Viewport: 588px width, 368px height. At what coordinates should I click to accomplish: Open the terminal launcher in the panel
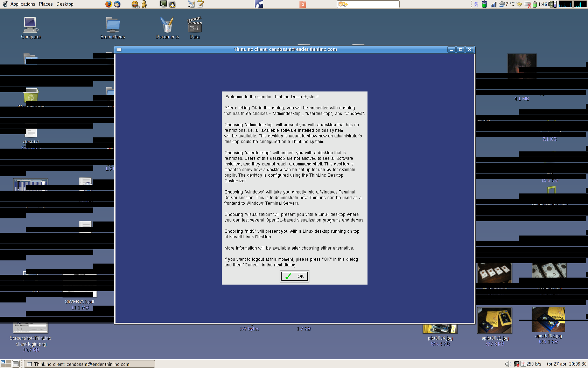[163, 4]
